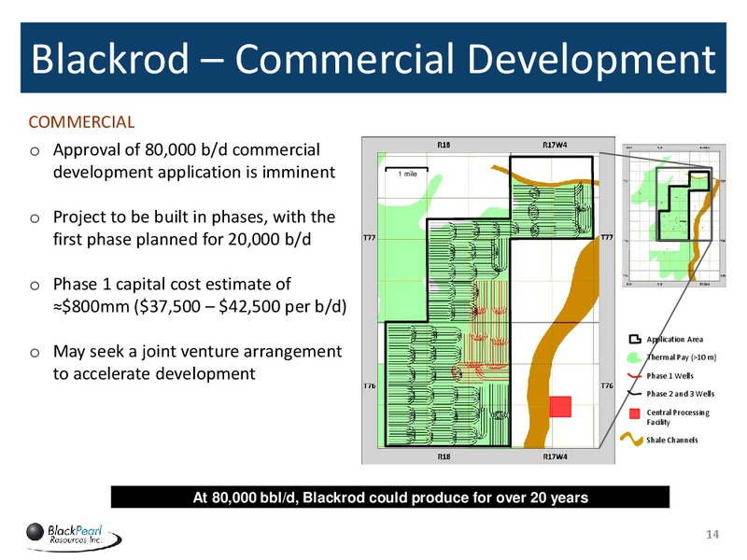Click 'to accelerate development' line

point(154,373)
